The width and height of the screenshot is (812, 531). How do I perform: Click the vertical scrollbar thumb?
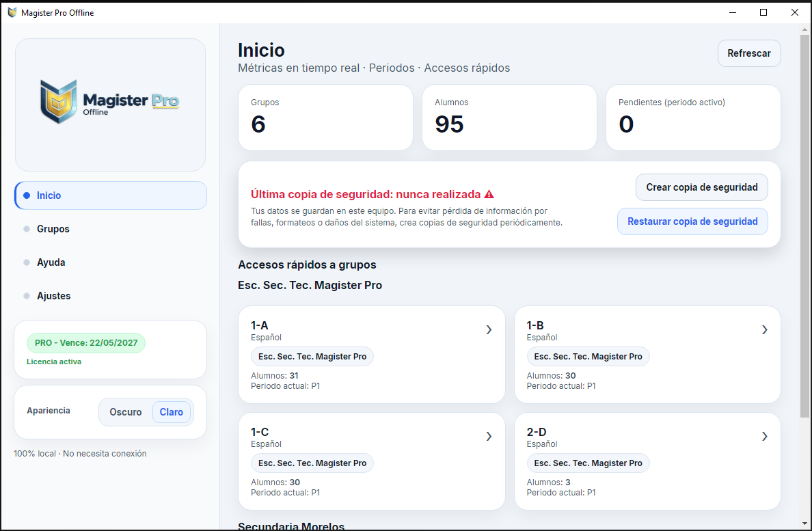coord(804,225)
